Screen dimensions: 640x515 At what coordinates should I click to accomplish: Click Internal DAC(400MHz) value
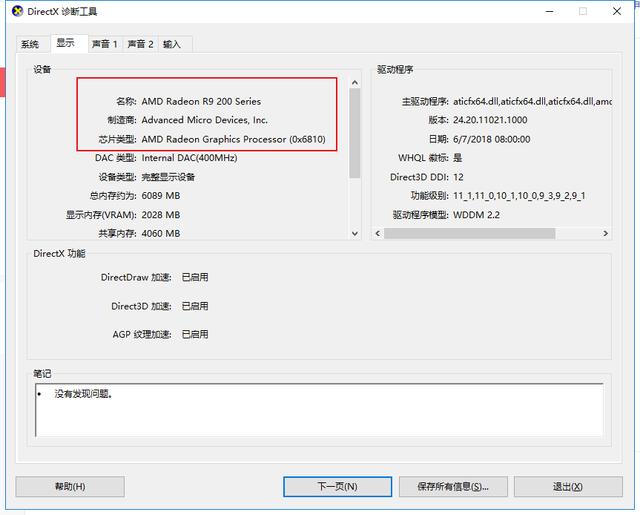coord(189,158)
